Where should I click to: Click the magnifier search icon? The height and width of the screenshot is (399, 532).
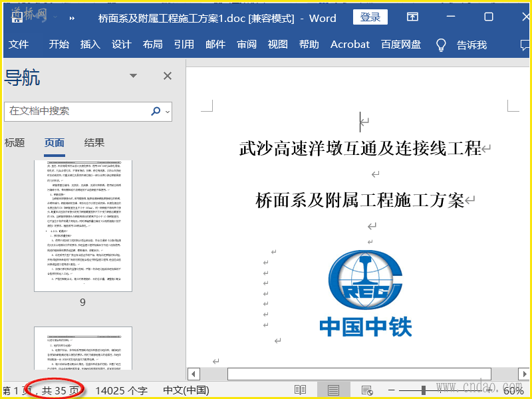coord(156,111)
